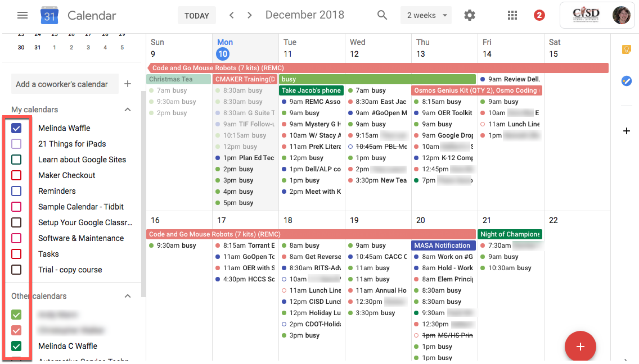Click the search magnifier icon
Viewport: 639px width, 364px height.
coord(382,16)
